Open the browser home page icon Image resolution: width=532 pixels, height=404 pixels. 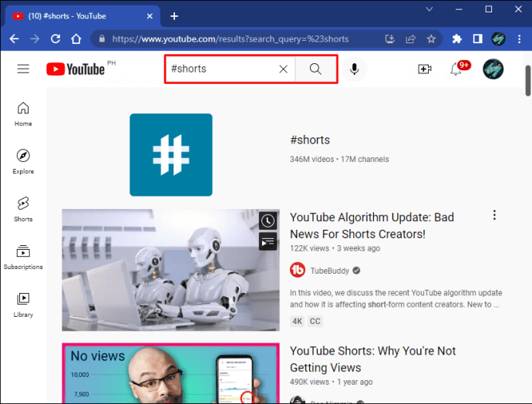tap(76, 39)
